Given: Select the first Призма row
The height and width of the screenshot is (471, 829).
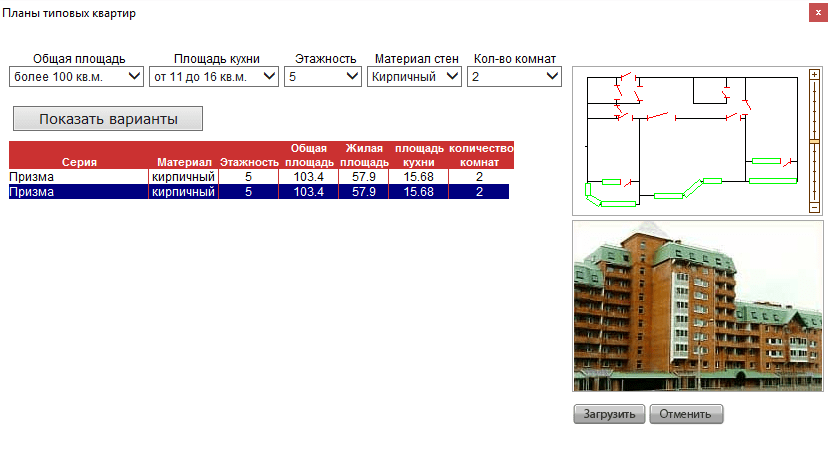Looking at the screenshot, I should point(261,177).
